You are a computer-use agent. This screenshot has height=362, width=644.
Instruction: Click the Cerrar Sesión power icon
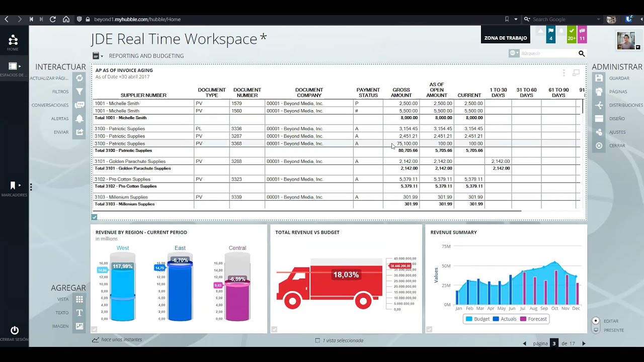(15, 330)
